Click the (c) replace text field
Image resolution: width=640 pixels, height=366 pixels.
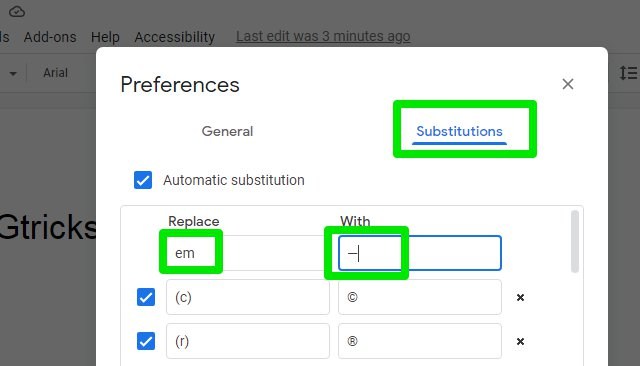[x=248, y=297]
